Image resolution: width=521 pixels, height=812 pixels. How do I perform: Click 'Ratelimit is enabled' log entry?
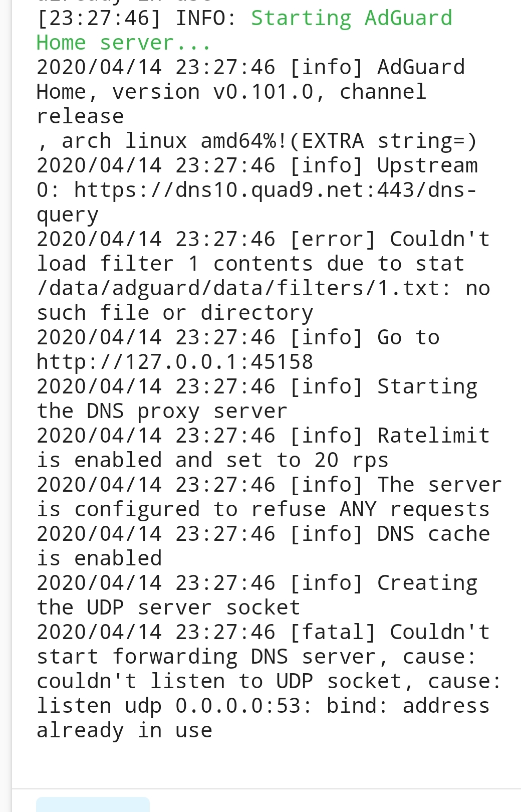click(264, 448)
